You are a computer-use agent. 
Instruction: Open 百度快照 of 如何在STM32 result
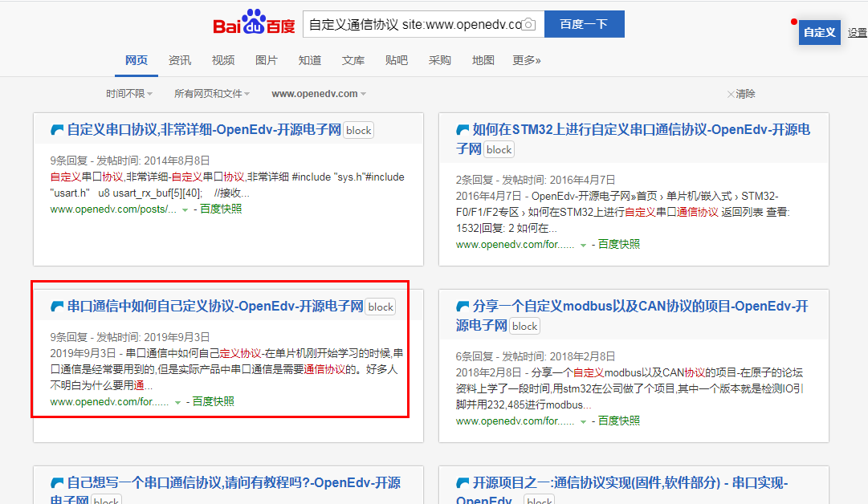(619, 245)
